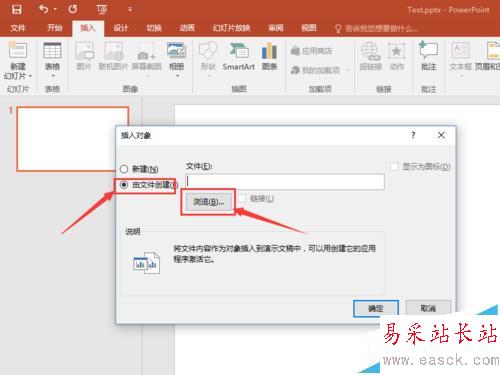Click the Undo arrow icon
Viewport: 500px width, 375px height.
click(44, 9)
